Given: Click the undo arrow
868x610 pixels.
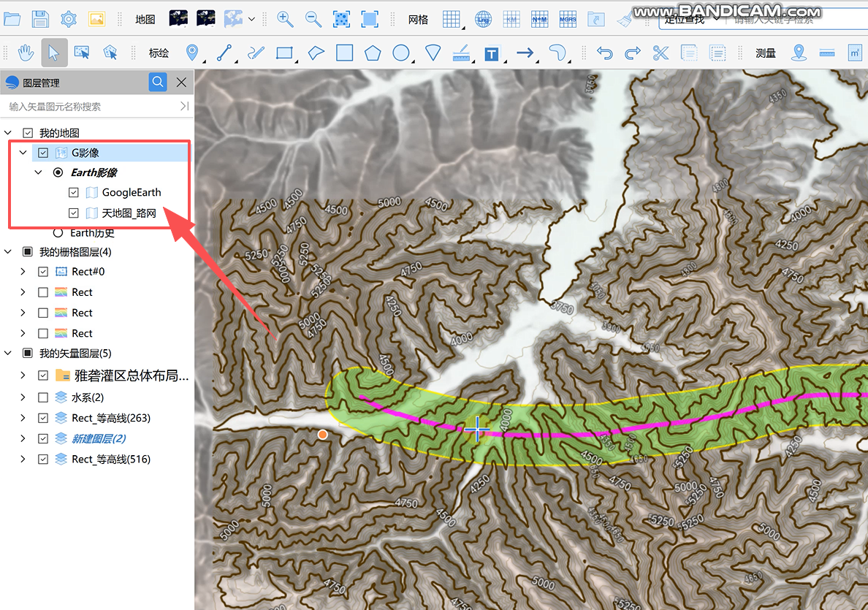Looking at the screenshot, I should [604, 53].
